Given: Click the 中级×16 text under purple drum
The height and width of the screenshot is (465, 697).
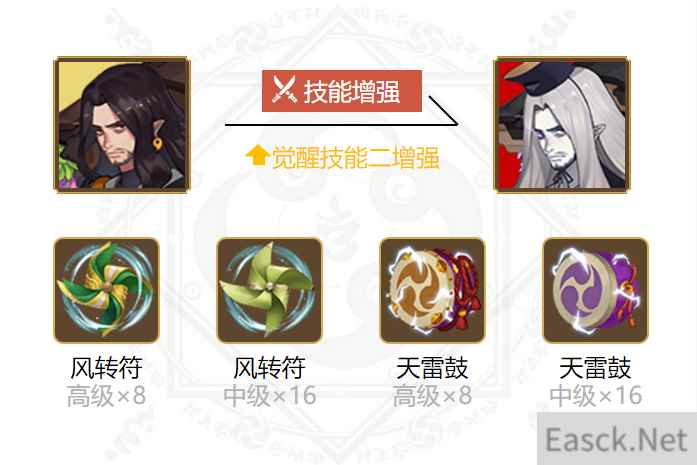Looking at the screenshot, I should click(596, 396).
